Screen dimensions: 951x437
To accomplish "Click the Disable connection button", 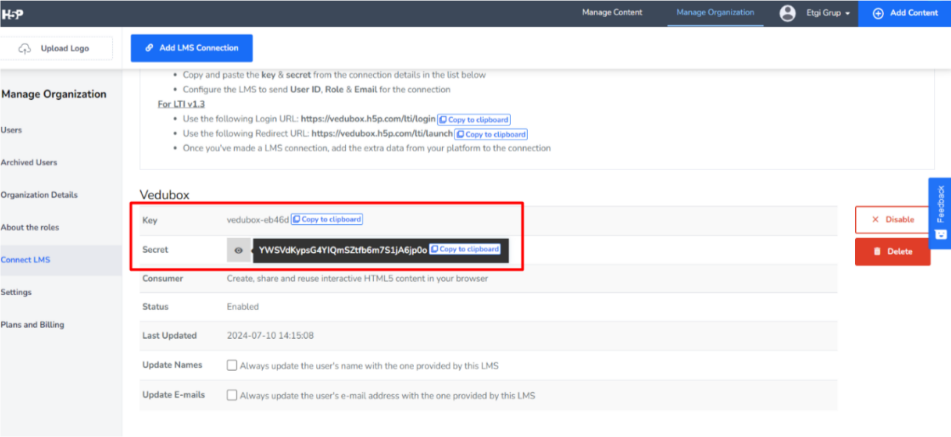I will 893,219.
